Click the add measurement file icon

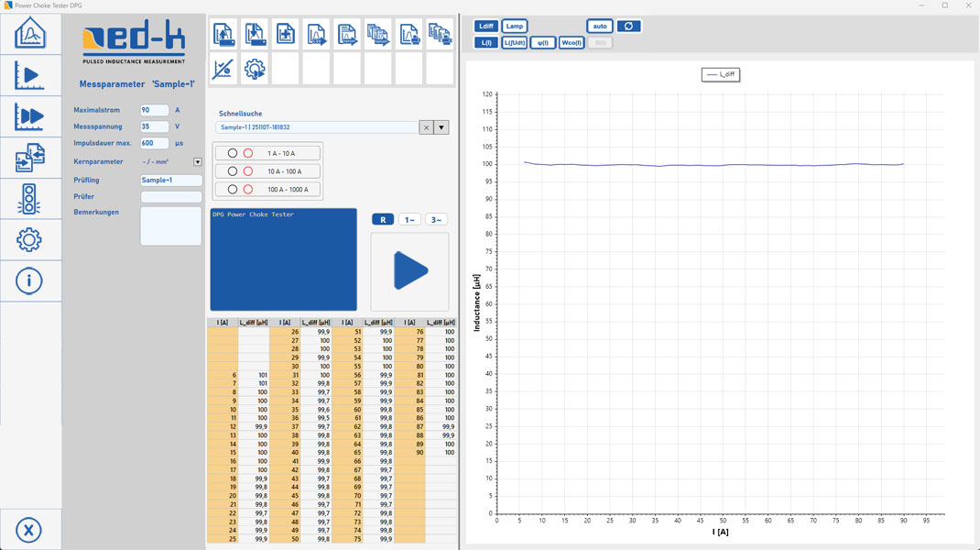pyautogui.click(x=285, y=35)
